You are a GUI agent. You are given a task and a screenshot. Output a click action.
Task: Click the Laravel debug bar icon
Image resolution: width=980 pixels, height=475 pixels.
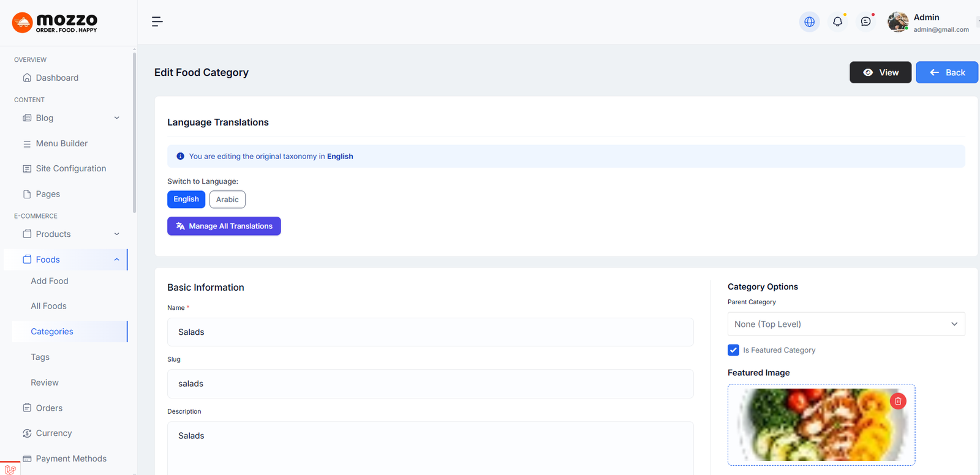tap(10, 469)
